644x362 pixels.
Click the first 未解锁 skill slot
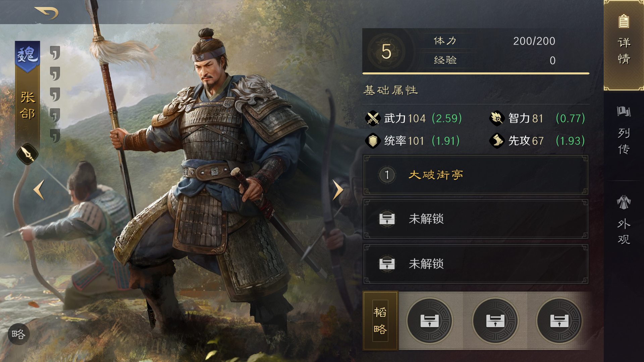pyautogui.click(x=476, y=219)
